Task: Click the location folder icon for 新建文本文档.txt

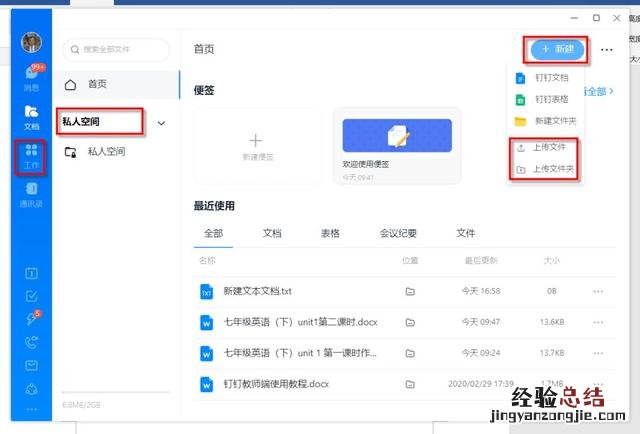Action: (409, 292)
